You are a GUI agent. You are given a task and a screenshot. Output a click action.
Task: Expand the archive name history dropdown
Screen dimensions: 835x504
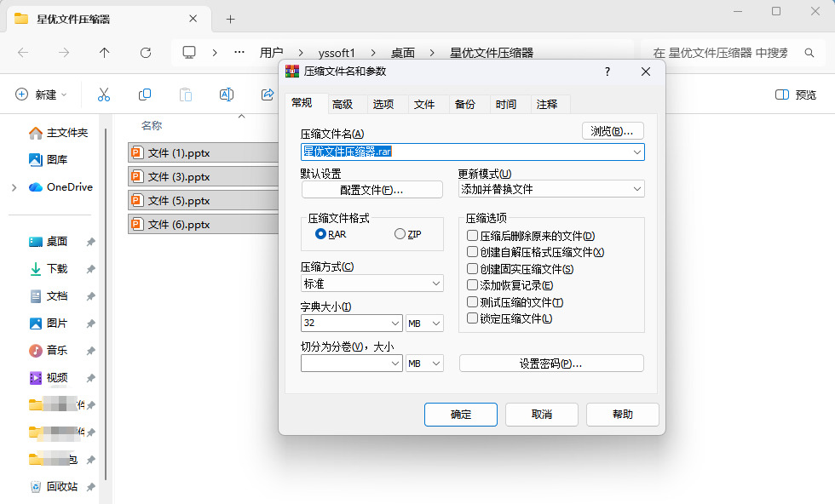tap(637, 152)
